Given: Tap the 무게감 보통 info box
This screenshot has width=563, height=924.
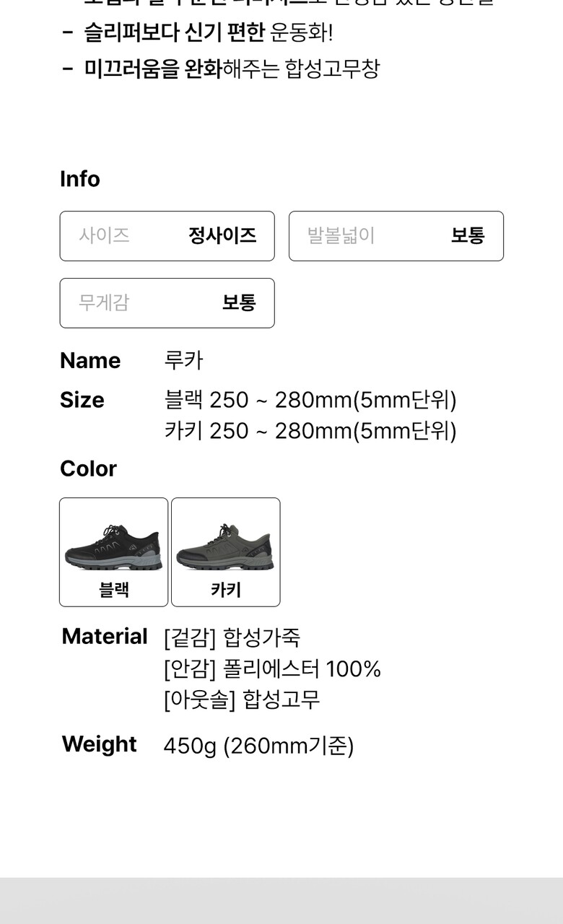Looking at the screenshot, I should pos(167,303).
